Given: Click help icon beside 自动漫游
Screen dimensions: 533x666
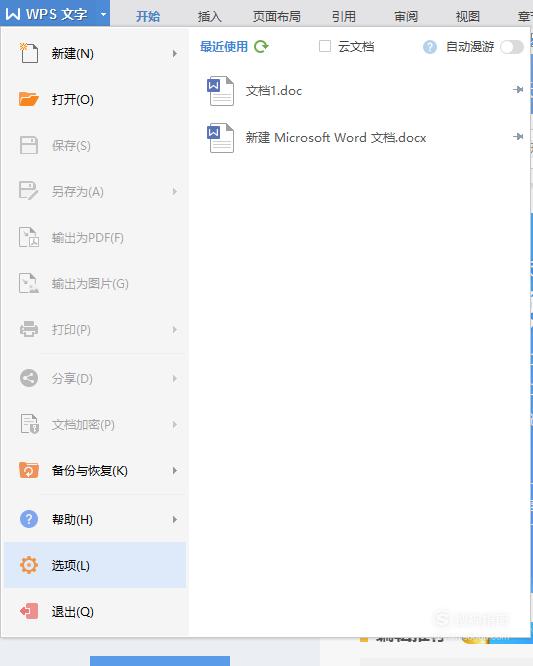Looking at the screenshot, I should point(430,47).
